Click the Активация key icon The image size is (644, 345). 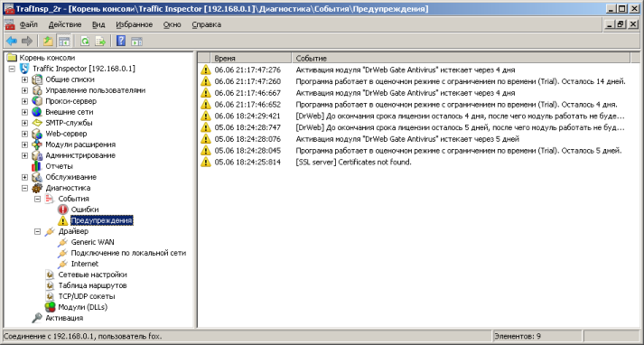(x=37, y=318)
